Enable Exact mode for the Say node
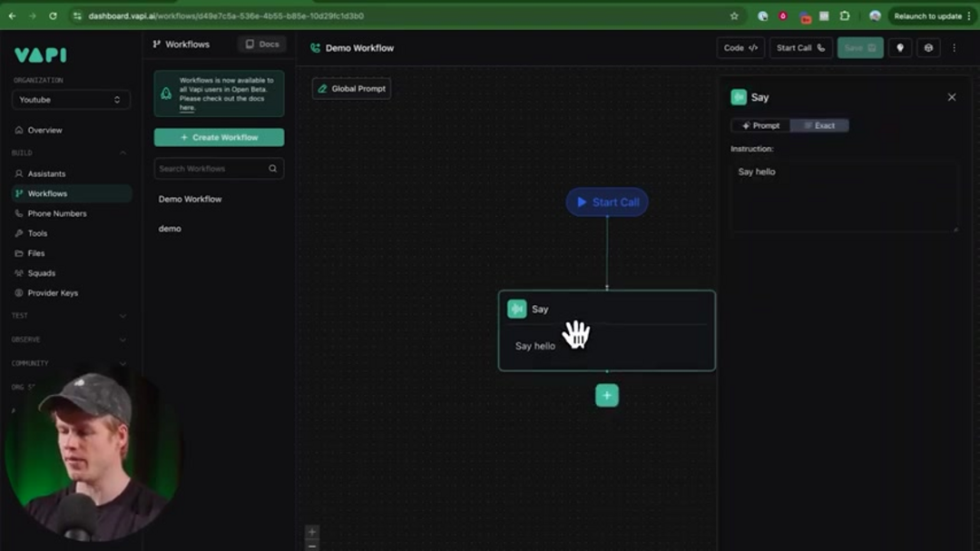This screenshot has width=980, height=551. pyautogui.click(x=820, y=125)
